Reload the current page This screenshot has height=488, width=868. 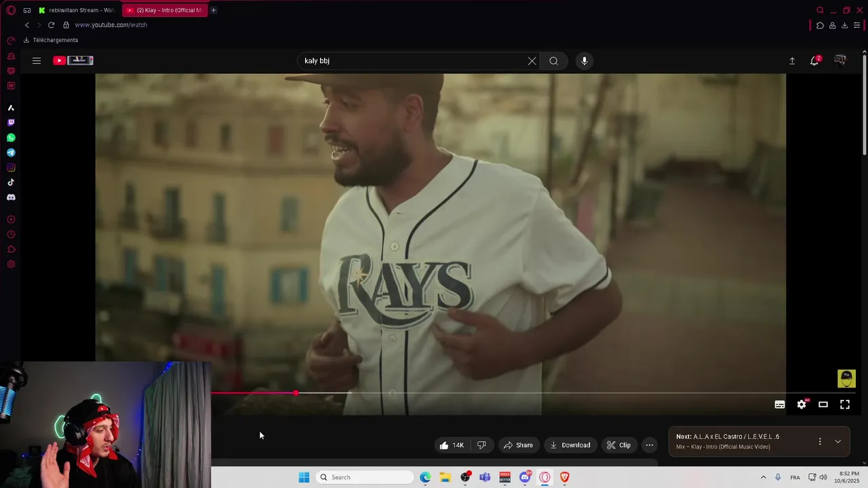click(51, 25)
